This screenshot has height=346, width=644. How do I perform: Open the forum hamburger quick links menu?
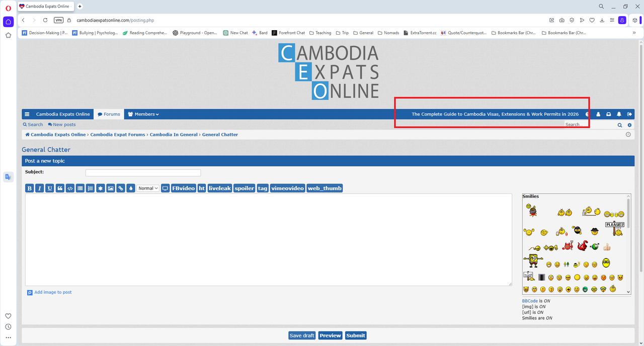27,114
